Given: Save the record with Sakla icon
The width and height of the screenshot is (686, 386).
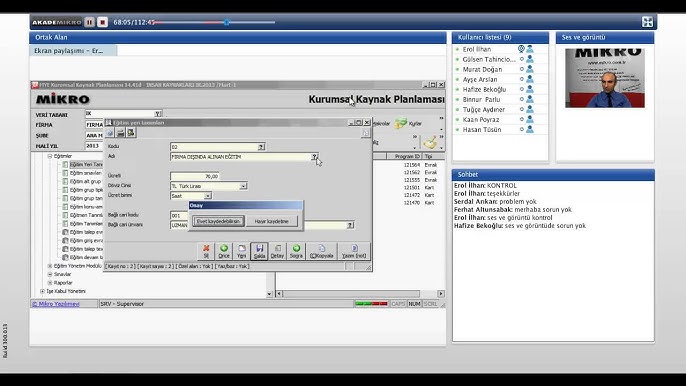Looking at the screenshot, I should pos(259,251).
